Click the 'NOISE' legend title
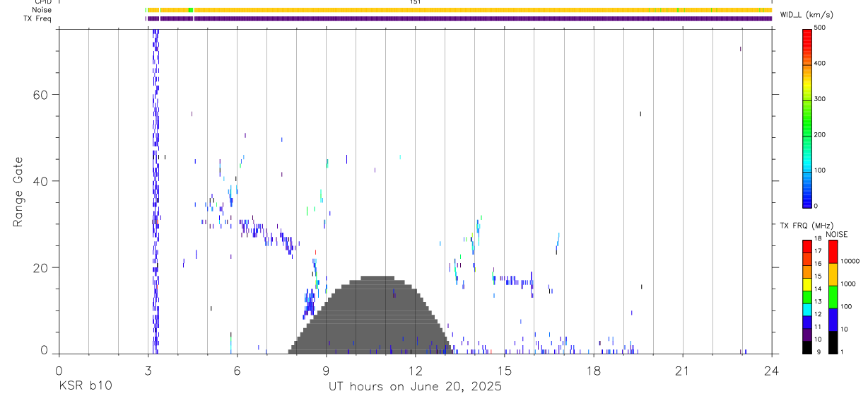The image size is (868, 401). click(836, 234)
